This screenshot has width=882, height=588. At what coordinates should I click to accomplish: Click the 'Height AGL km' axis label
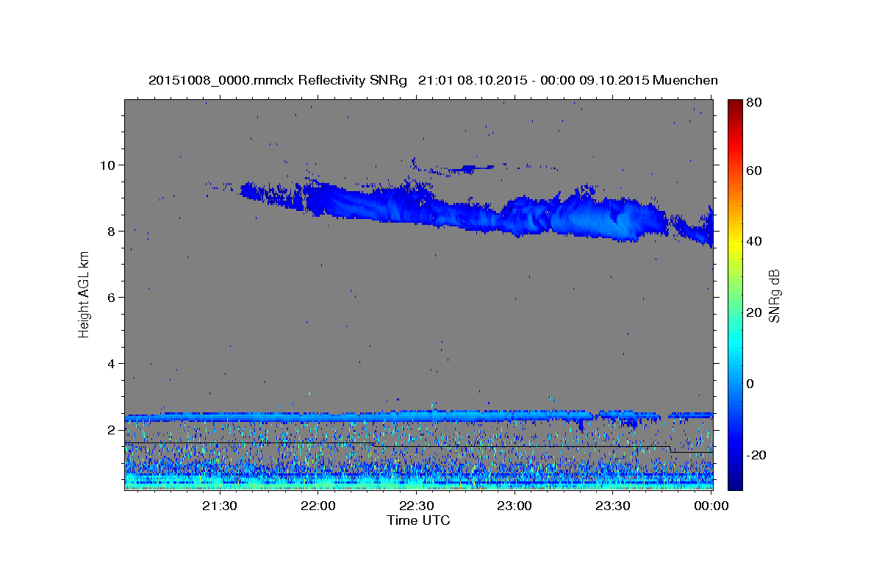pos(84,295)
